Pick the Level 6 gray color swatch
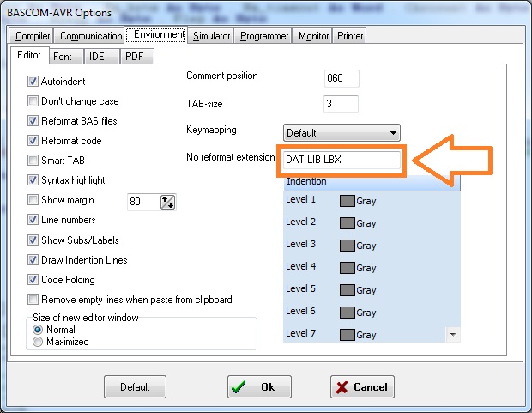 coord(348,313)
